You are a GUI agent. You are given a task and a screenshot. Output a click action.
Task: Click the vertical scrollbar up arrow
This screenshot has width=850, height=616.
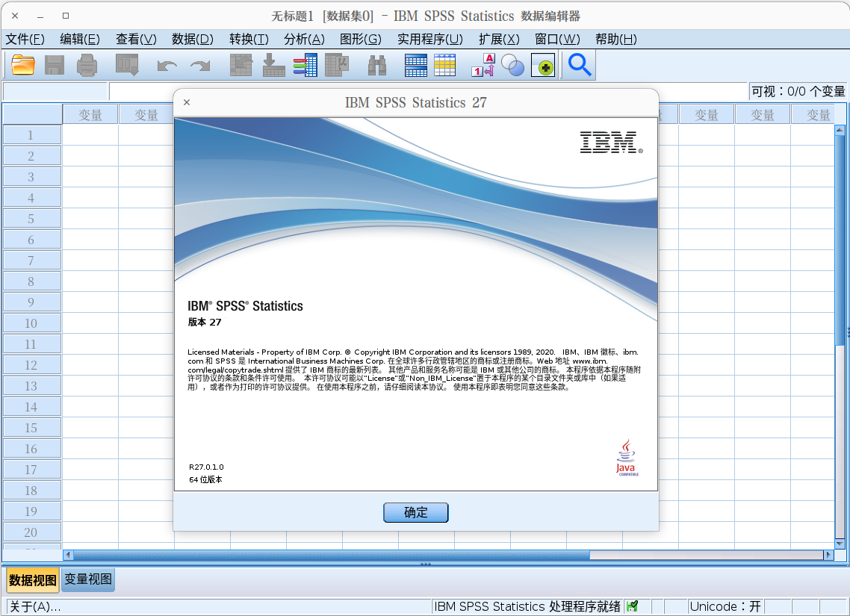(840, 130)
